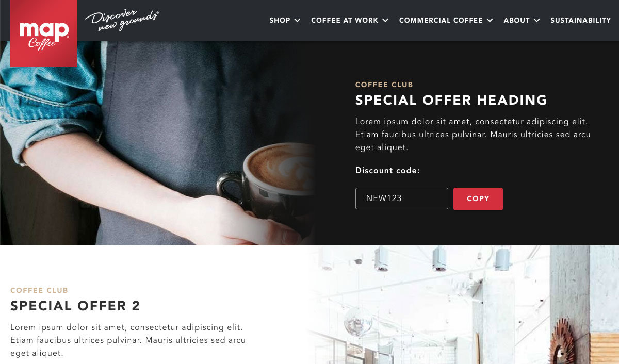
Task: Copy the discount code with COPY button
Action: pos(478,199)
